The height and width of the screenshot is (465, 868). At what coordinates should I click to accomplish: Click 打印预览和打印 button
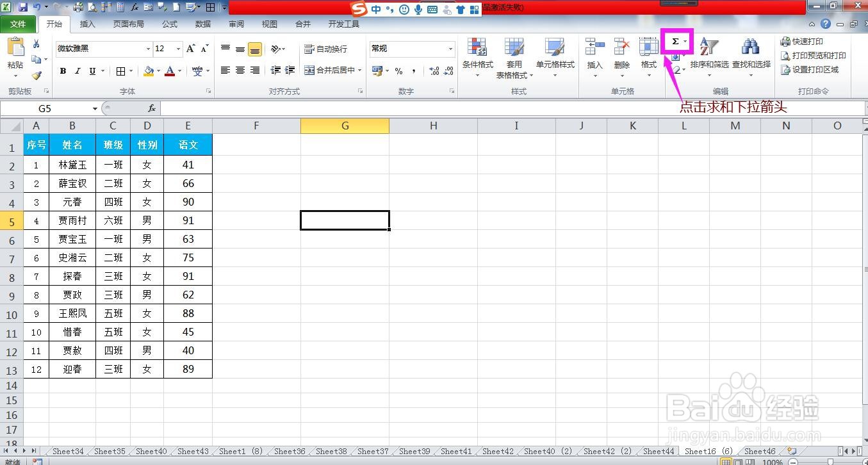814,56
